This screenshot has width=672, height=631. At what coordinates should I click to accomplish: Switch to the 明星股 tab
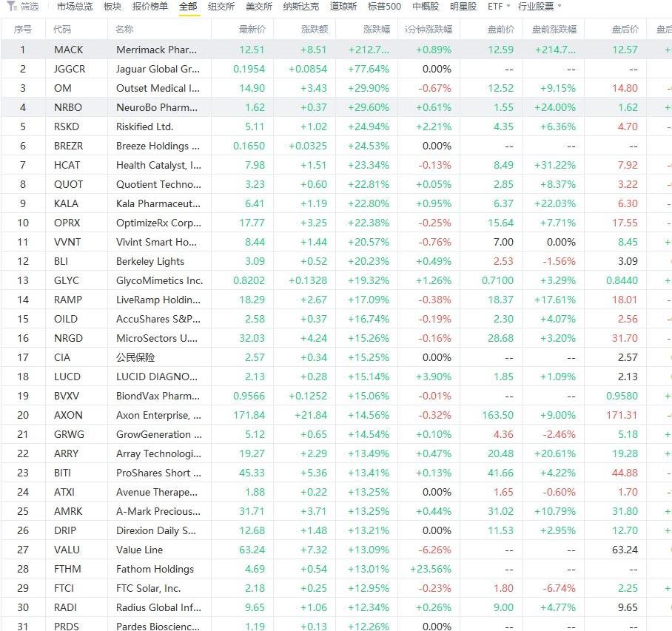click(463, 7)
